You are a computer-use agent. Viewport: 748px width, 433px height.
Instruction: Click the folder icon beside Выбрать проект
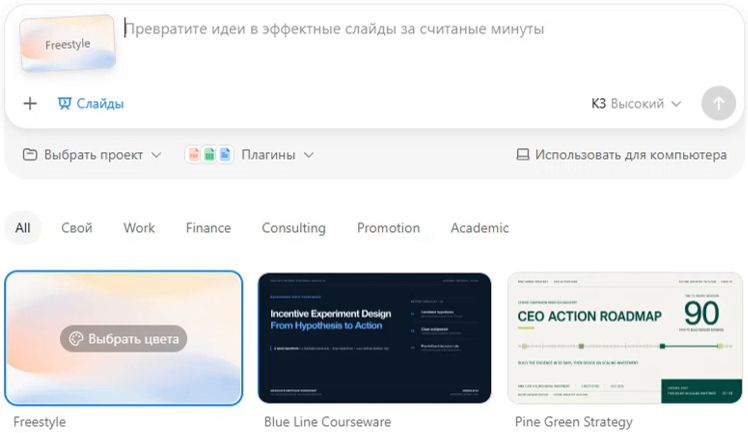coord(30,155)
